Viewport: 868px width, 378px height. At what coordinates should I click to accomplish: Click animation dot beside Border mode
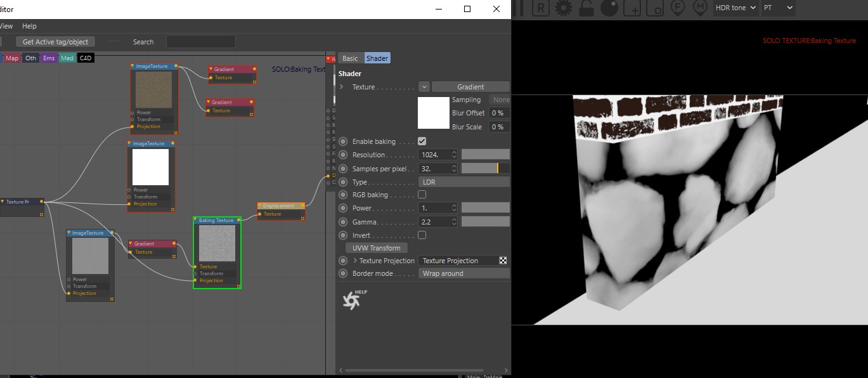pos(343,273)
